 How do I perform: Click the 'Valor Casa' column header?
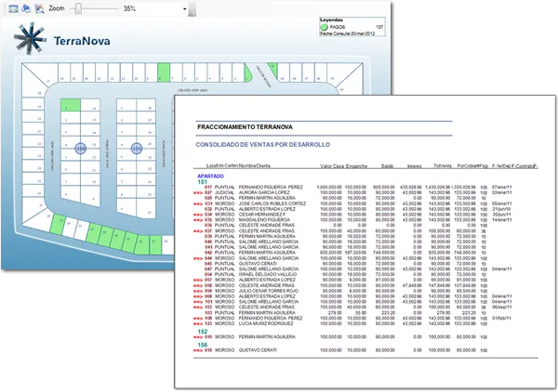(x=332, y=166)
